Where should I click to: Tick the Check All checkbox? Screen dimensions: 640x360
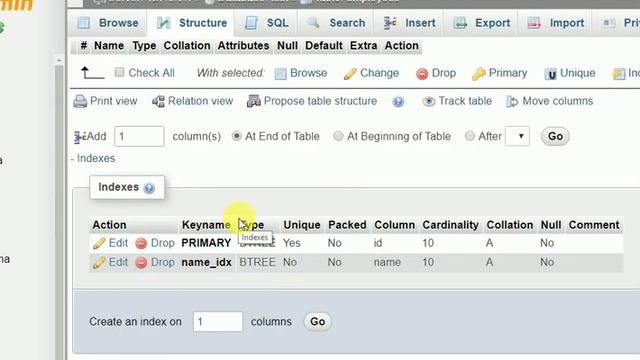point(119,73)
